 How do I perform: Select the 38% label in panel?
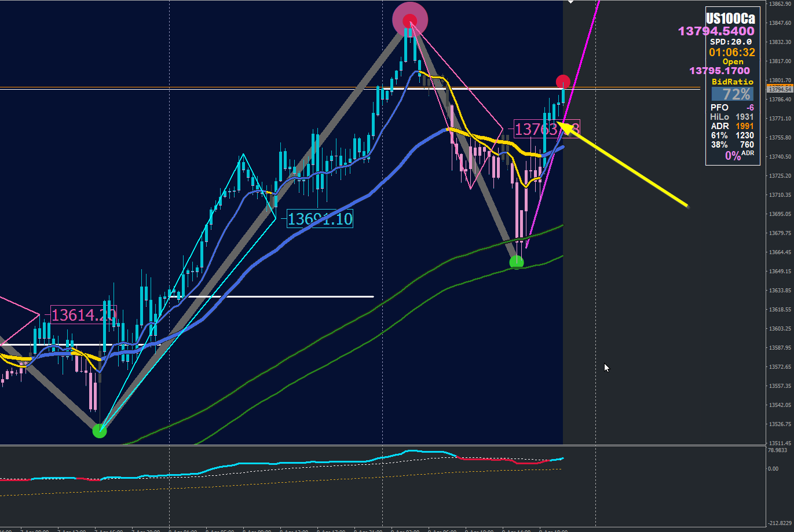720,144
